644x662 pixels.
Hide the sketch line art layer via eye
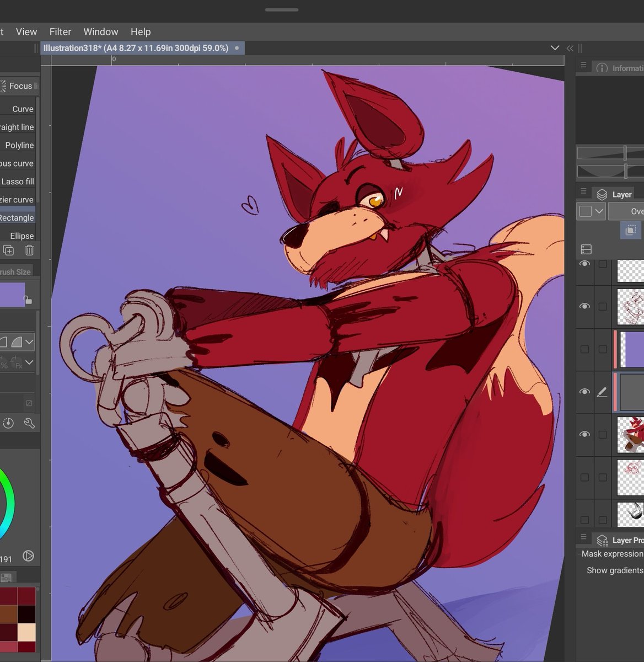pyautogui.click(x=584, y=306)
